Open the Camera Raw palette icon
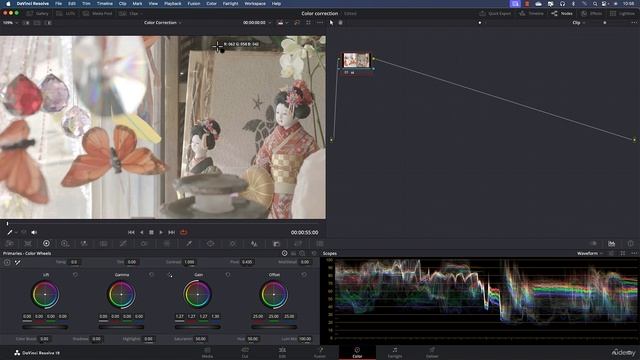Viewport: 640px width, 360px height. [x=9, y=244]
